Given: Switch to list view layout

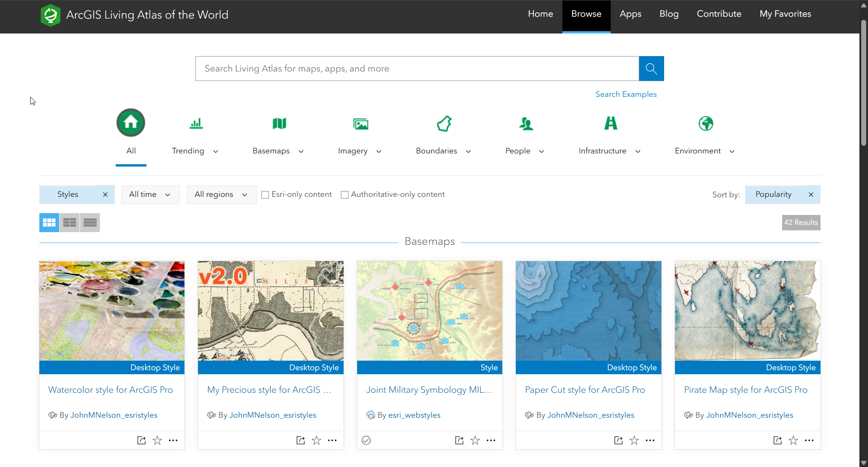Looking at the screenshot, I should coord(90,222).
